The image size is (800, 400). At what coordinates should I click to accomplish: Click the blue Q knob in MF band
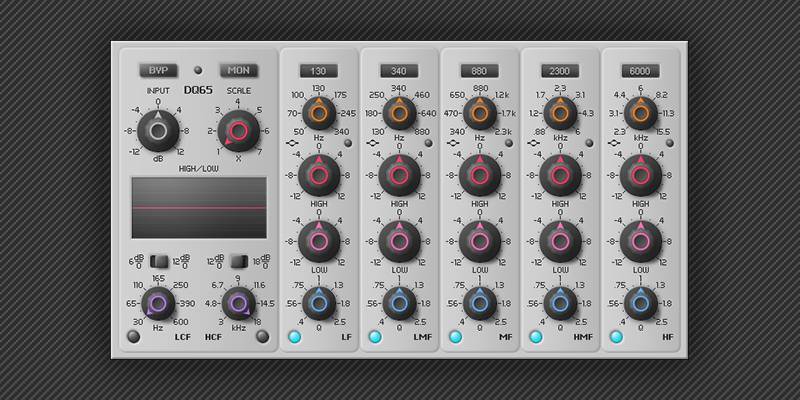click(480, 304)
